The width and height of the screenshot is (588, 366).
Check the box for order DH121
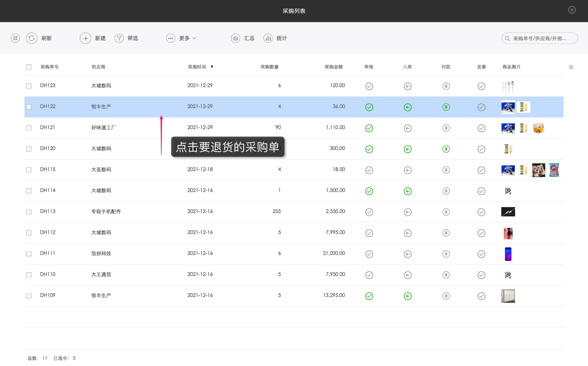(x=29, y=128)
